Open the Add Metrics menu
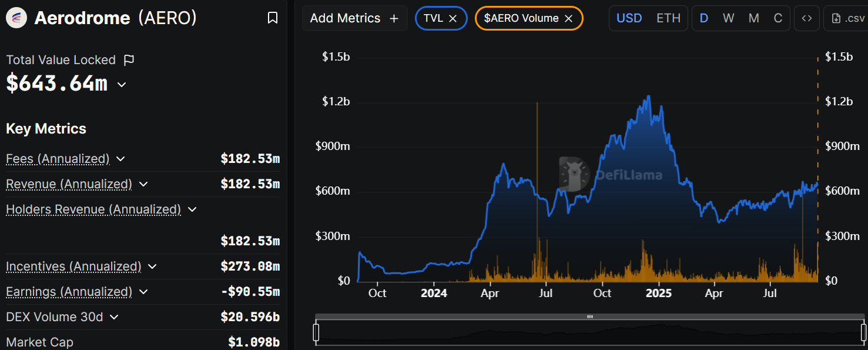Viewport: 868px width, 350px height. click(x=354, y=18)
